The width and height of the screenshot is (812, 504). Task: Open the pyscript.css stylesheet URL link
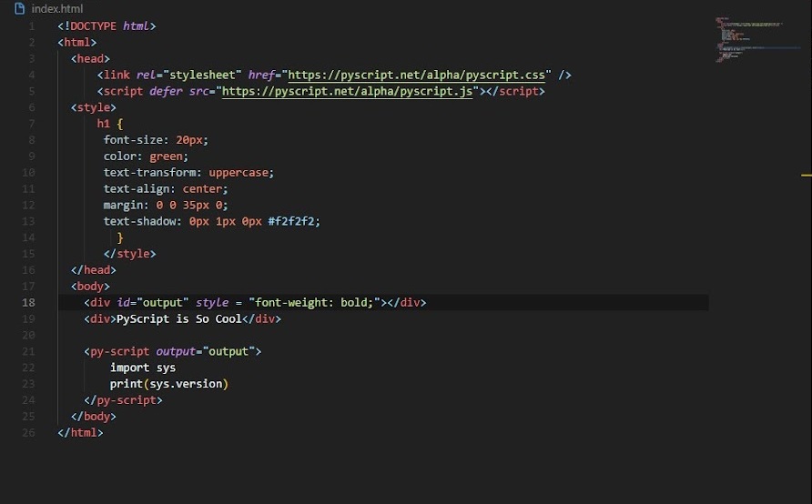click(x=416, y=75)
